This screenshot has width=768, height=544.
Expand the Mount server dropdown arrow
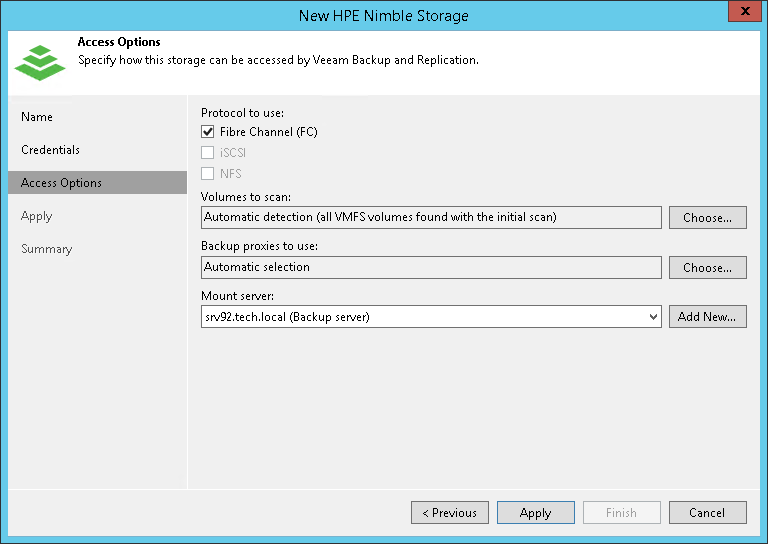653,317
